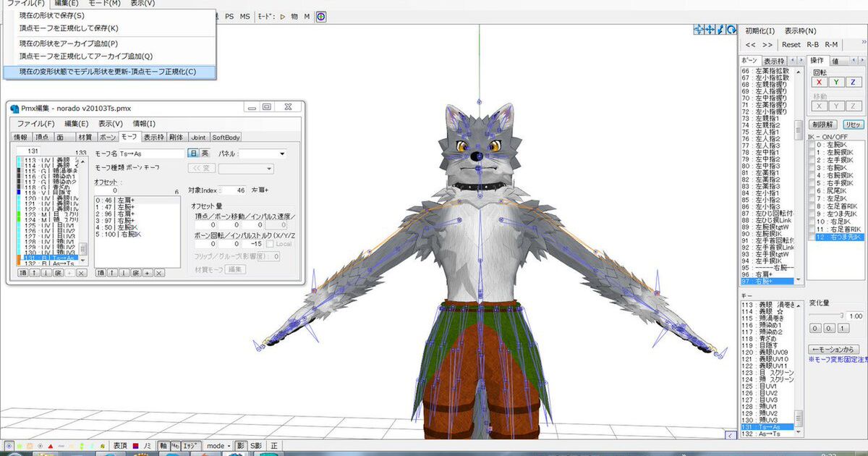Select 現在の形状で保存(S) menu entry
This screenshot has width=868, height=456.
point(51,15)
